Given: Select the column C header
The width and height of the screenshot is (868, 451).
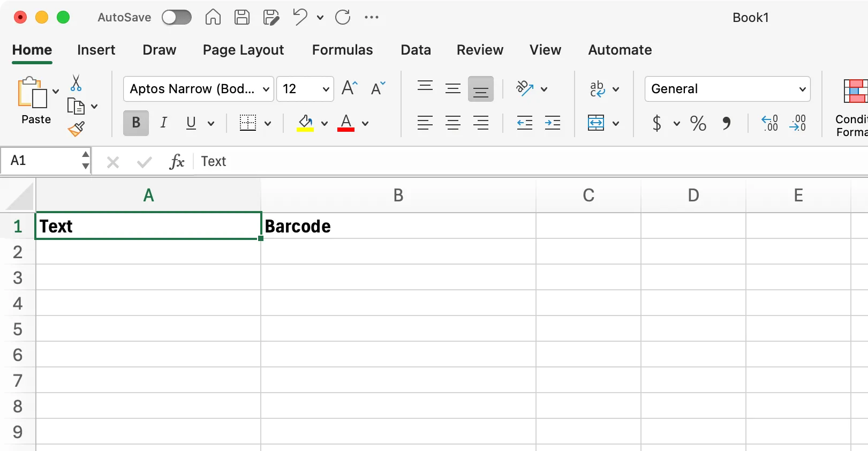Looking at the screenshot, I should pyautogui.click(x=588, y=195).
